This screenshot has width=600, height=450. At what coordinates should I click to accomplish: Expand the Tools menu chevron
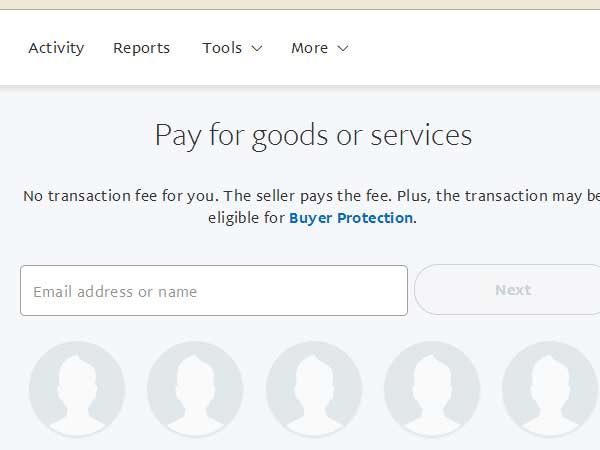[256, 48]
